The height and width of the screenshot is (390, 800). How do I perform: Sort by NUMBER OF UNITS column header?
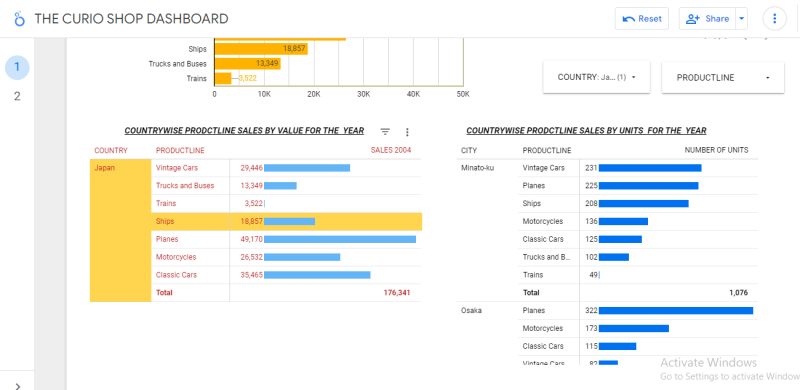pyautogui.click(x=716, y=151)
